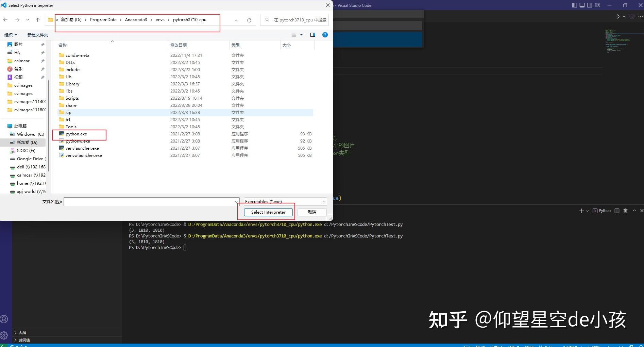The image size is (644, 347).
Task: Select the Python terminal tab
Action: coord(602,211)
